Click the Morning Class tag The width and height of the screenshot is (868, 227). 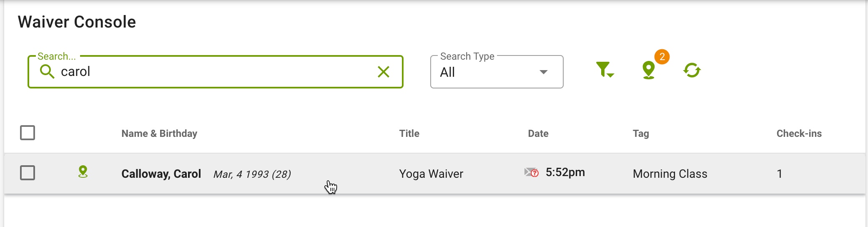[670, 174]
